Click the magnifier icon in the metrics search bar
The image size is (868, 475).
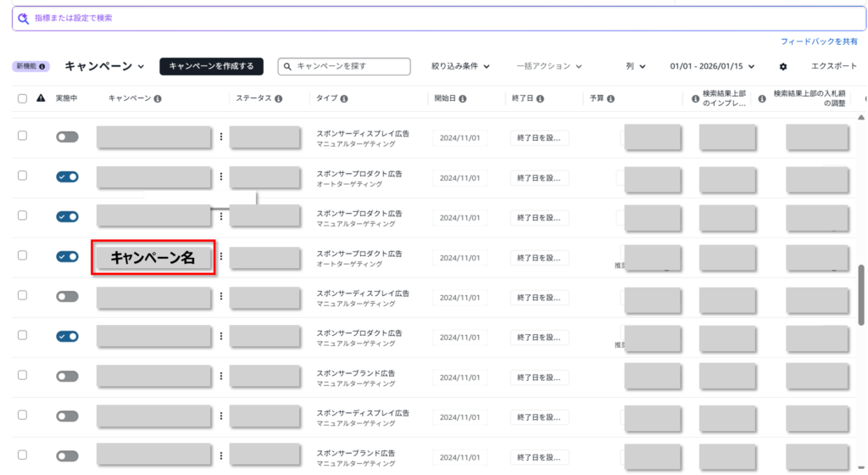tap(23, 19)
